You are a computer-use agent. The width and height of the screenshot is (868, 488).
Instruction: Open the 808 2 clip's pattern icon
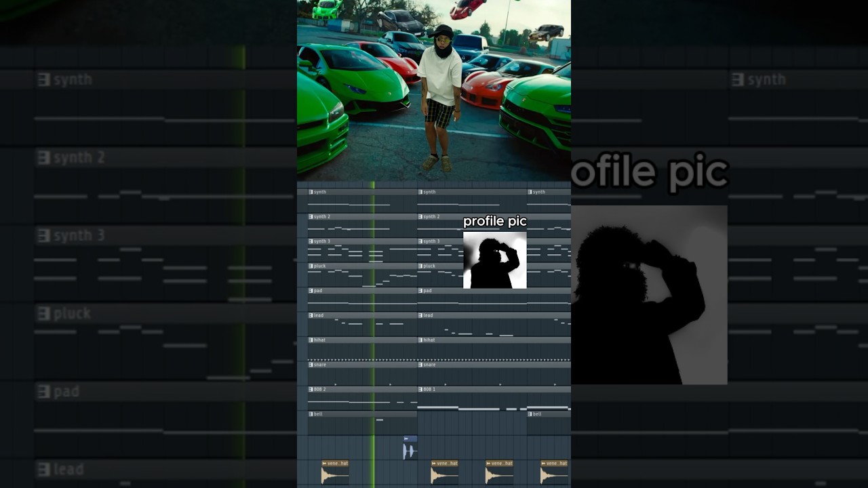coord(311,390)
